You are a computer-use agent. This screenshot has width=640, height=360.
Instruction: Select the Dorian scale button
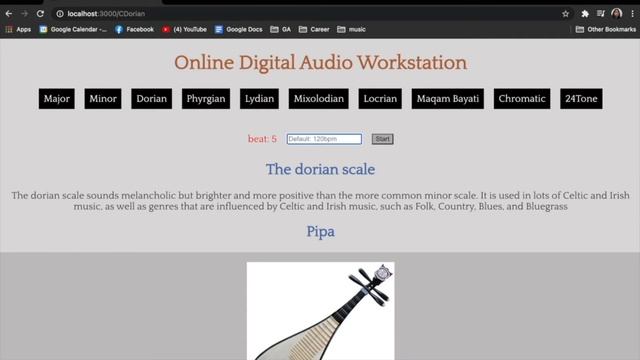tap(151, 99)
